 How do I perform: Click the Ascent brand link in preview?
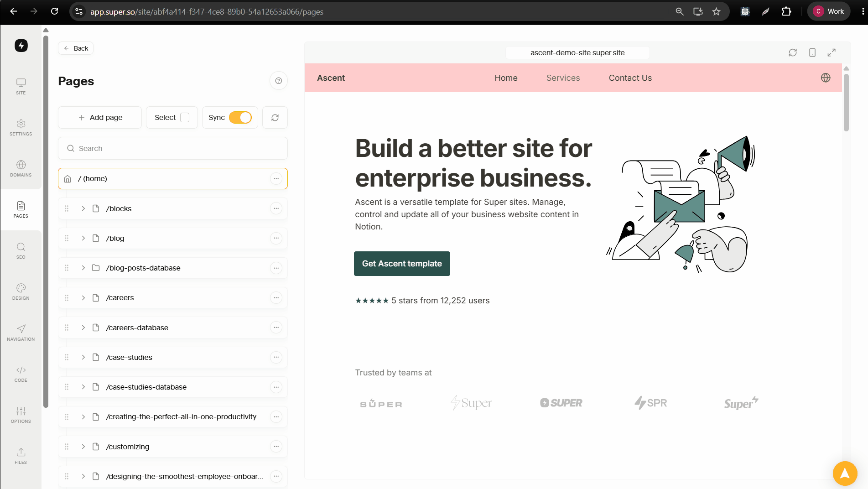tap(331, 78)
